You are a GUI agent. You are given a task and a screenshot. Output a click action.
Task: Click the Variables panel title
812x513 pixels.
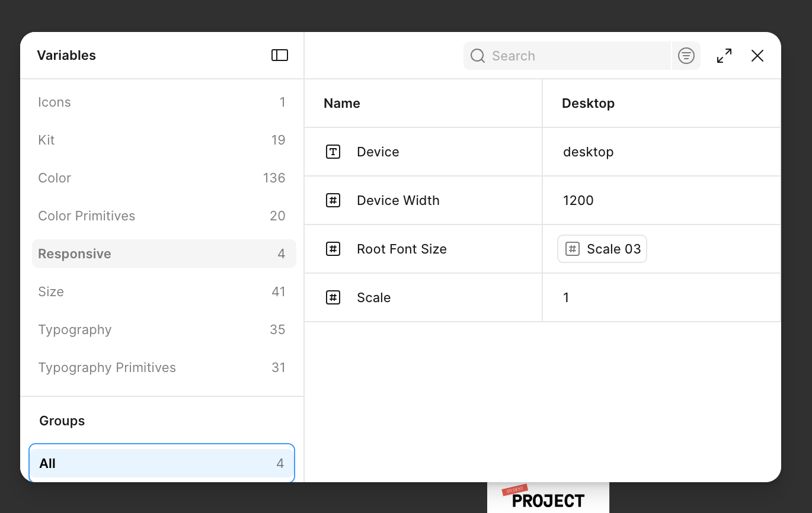(x=66, y=55)
